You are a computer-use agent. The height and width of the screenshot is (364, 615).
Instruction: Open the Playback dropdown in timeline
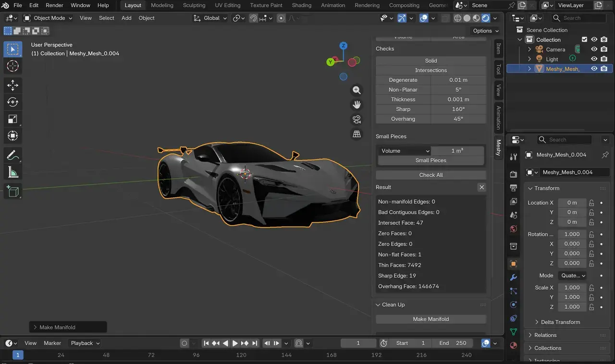pos(85,343)
